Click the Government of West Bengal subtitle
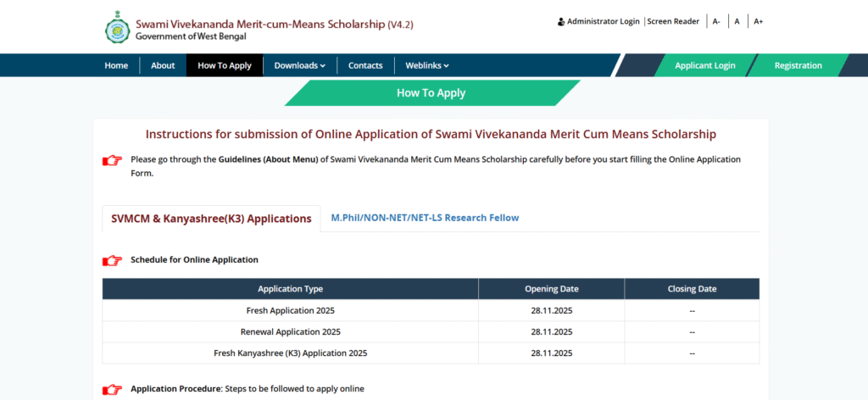868x400 pixels. tap(191, 36)
